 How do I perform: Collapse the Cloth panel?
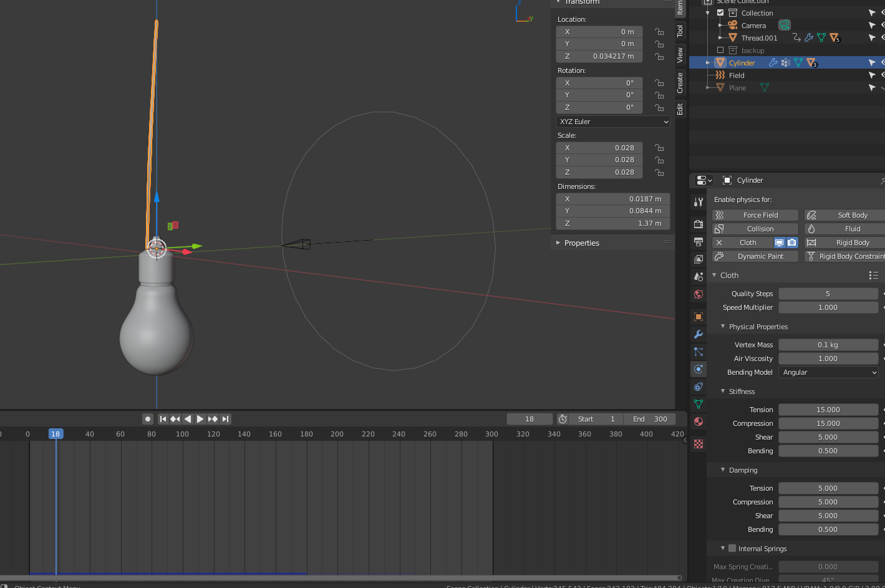point(714,275)
